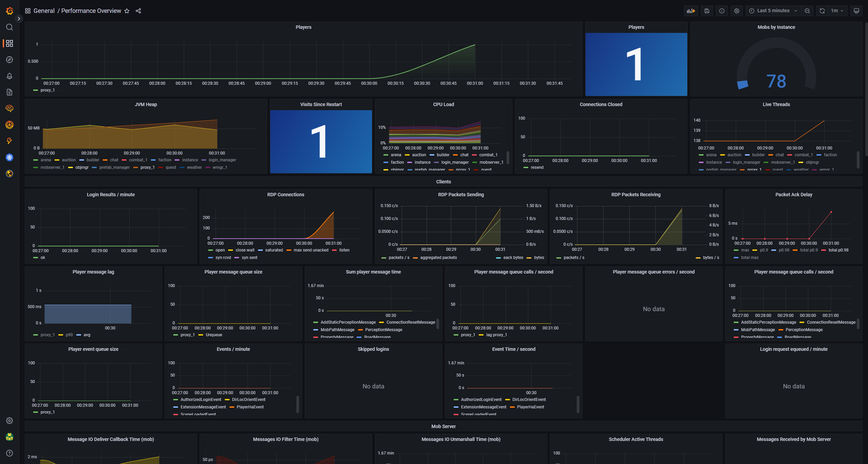Cycle view mode with the monitor icon
The image size is (868, 464).
(856, 11)
